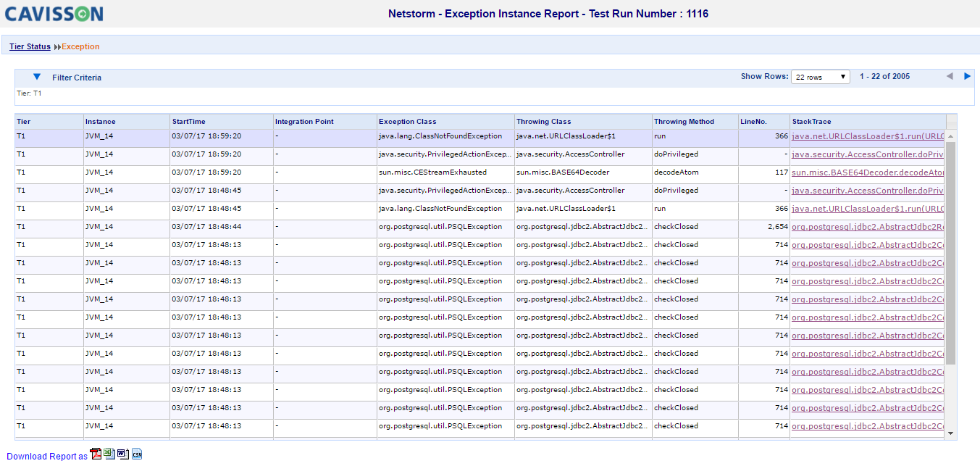The image size is (980, 466).
Task: Open the stack trace for line 2,654
Action: pos(868,227)
